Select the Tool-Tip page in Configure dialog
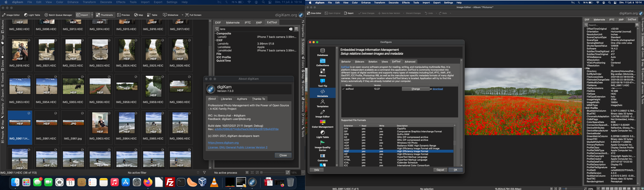This screenshot has height=190, width=644. (322, 83)
